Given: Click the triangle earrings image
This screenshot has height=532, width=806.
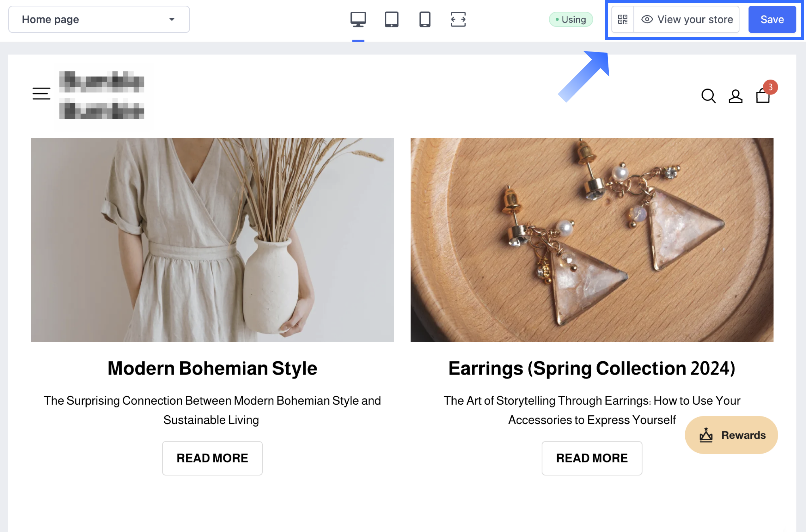Looking at the screenshot, I should pyautogui.click(x=592, y=240).
